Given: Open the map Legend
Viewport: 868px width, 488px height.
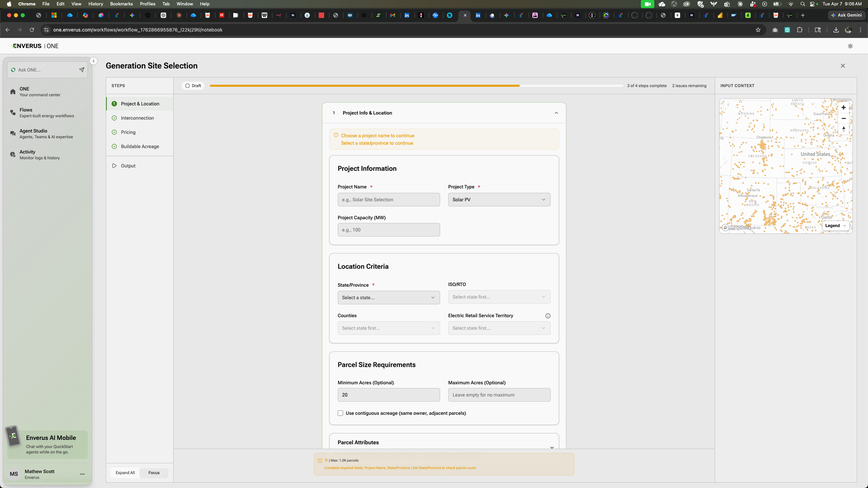Looking at the screenshot, I should point(835,226).
